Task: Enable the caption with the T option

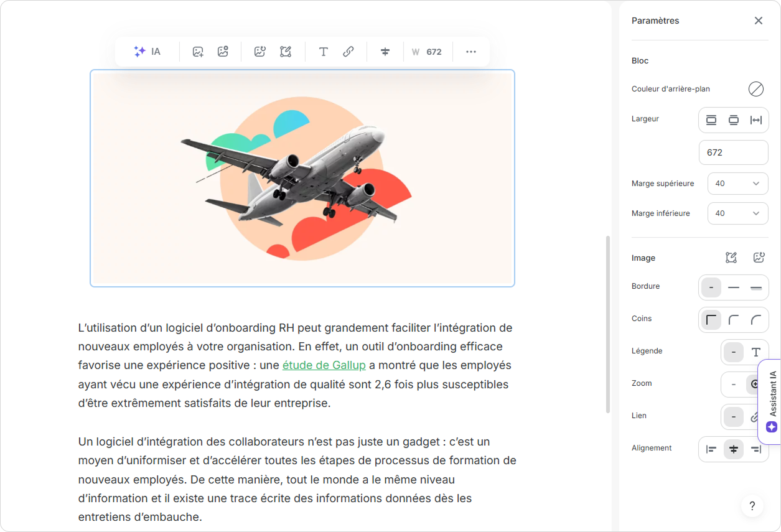Action: 756,352
